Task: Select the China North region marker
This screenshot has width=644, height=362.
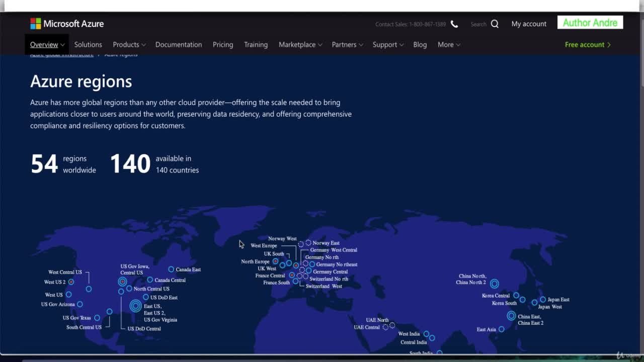Action: click(x=495, y=284)
